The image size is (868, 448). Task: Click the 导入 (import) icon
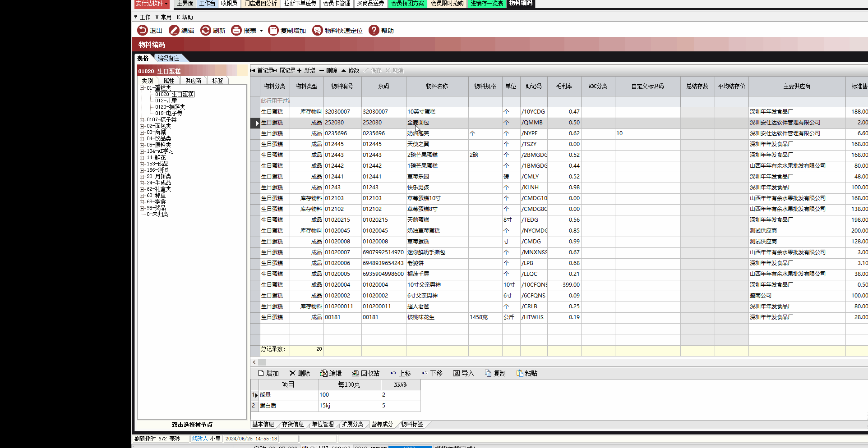(x=457, y=373)
